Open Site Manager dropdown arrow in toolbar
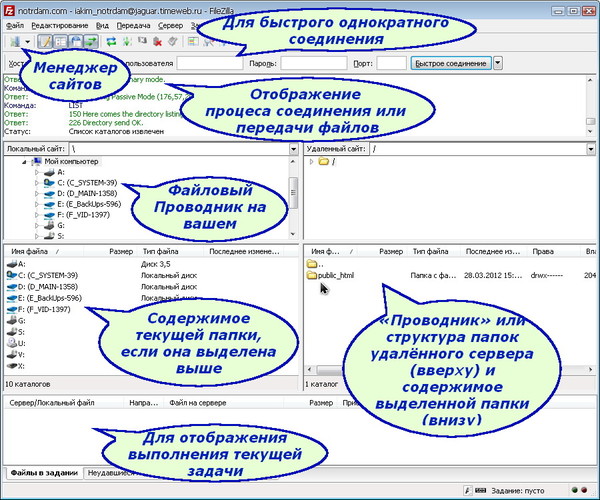 click(x=28, y=42)
